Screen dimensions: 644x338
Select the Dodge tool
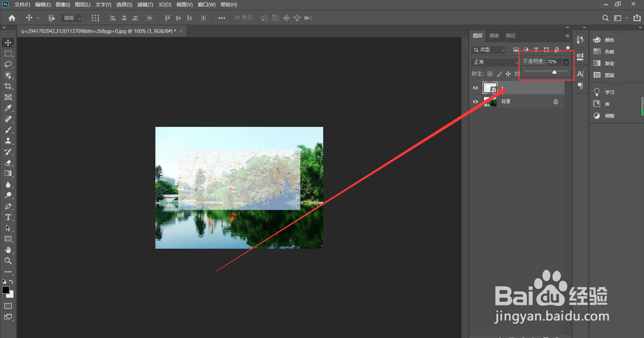pos(8,195)
